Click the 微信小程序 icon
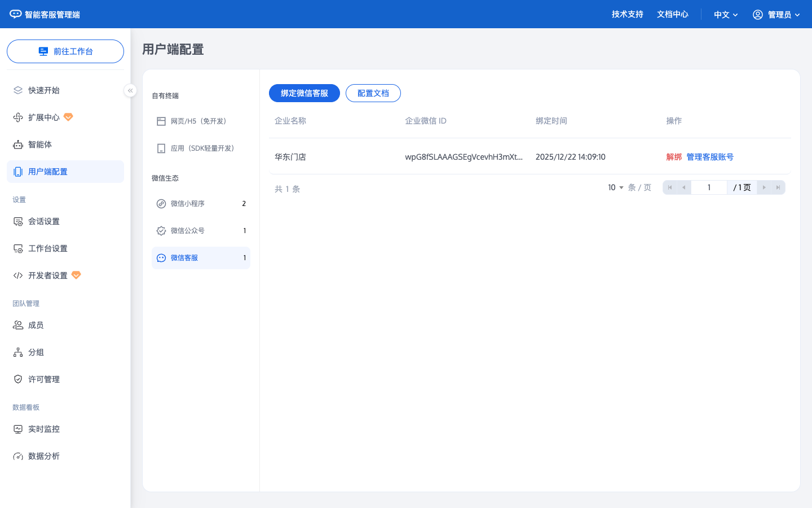This screenshot has width=812, height=508. pos(161,204)
